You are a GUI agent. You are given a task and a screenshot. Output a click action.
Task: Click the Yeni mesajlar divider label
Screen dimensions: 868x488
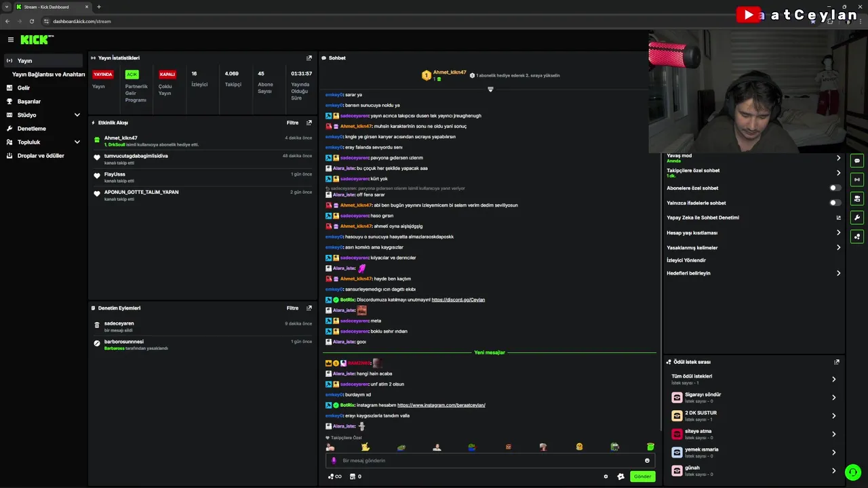pos(490,352)
